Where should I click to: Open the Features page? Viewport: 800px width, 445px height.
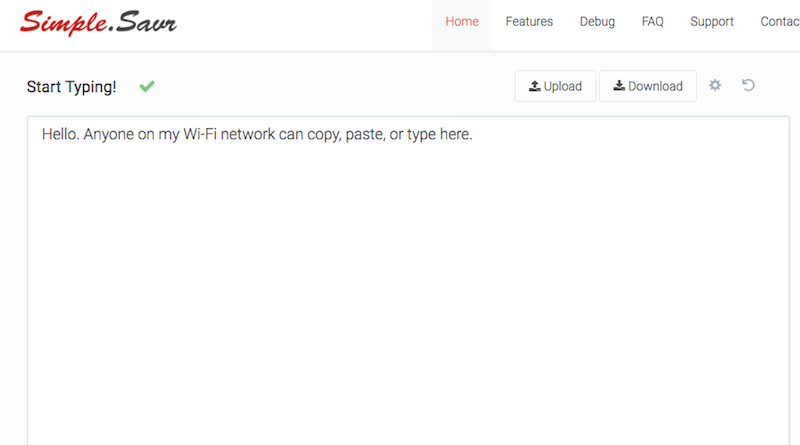[529, 22]
